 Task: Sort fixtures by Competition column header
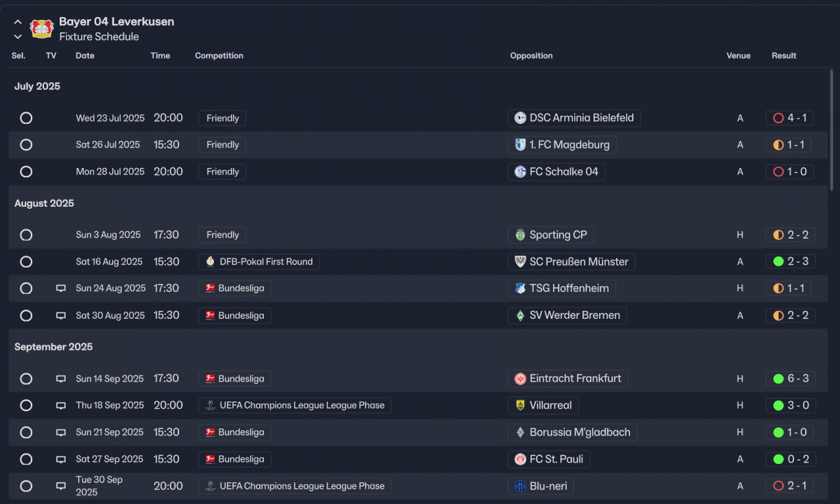pos(219,56)
